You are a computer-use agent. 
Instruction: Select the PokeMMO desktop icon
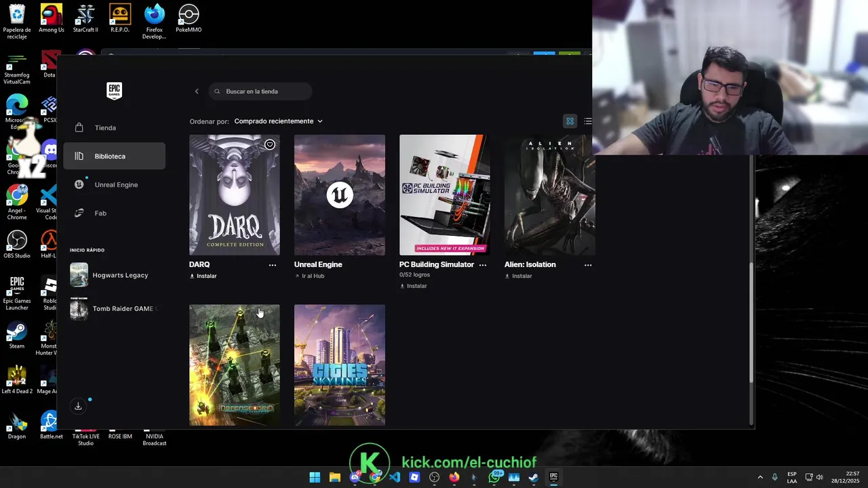click(x=189, y=18)
